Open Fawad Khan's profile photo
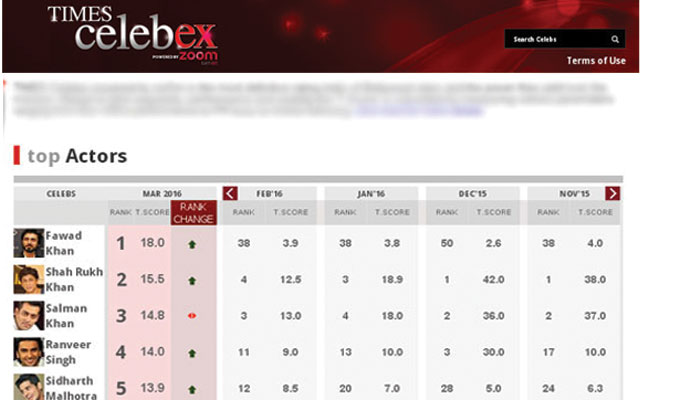700x400 pixels. 29,243
